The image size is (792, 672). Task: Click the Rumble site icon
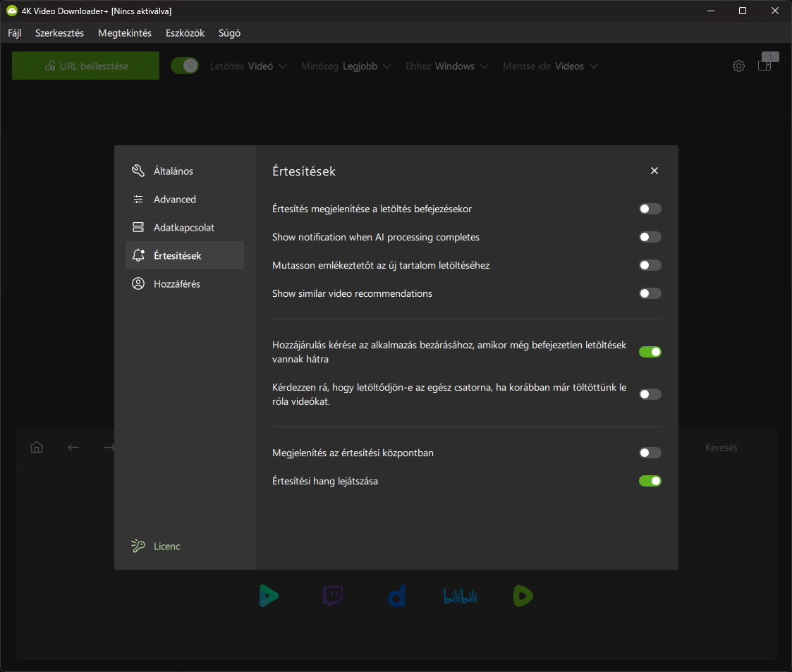[523, 596]
